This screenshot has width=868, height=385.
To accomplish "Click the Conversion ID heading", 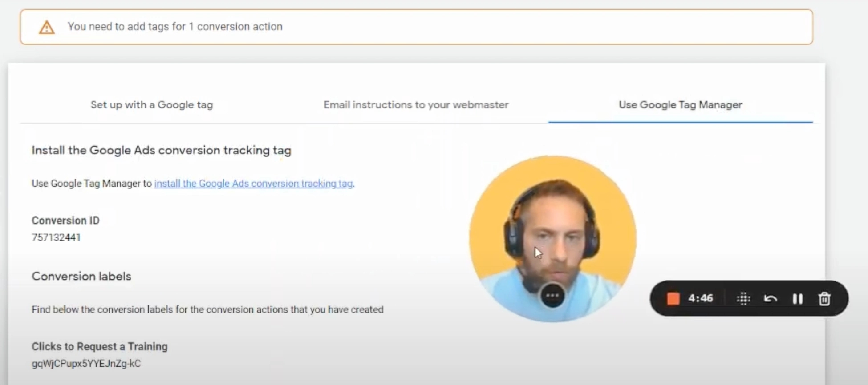I will pyautogui.click(x=65, y=221).
